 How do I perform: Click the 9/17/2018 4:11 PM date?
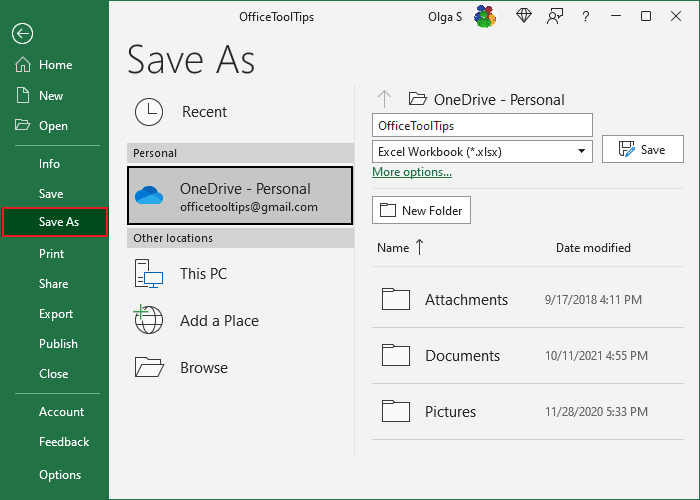tap(593, 300)
